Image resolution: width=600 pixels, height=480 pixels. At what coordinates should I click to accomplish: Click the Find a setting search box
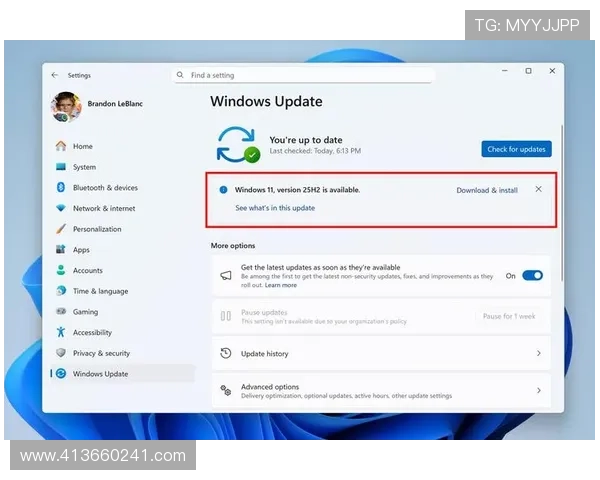305,75
